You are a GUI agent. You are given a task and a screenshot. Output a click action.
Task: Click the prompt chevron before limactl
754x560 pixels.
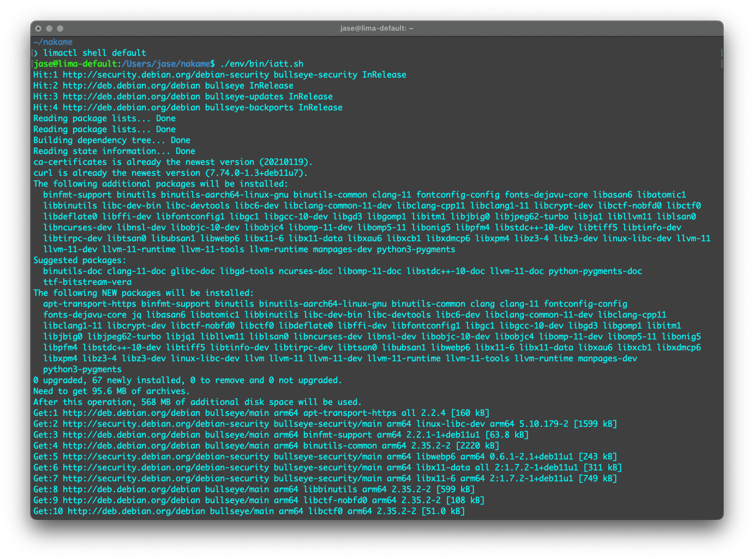tap(36, 53)
